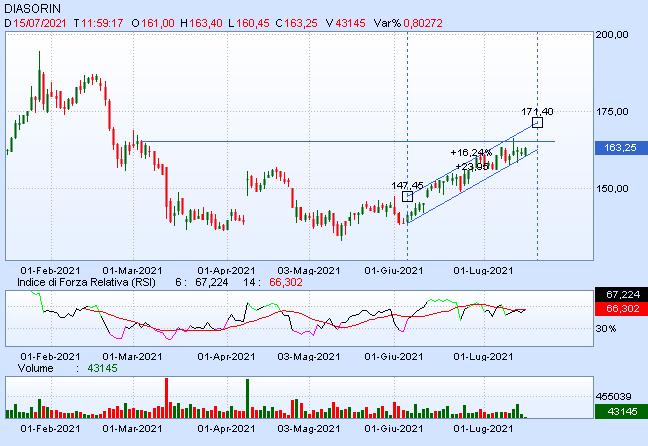This screenshot has height=446, width=648.
Task: Click the +16,24% gain annotation
Action: [x=471, y=153]
